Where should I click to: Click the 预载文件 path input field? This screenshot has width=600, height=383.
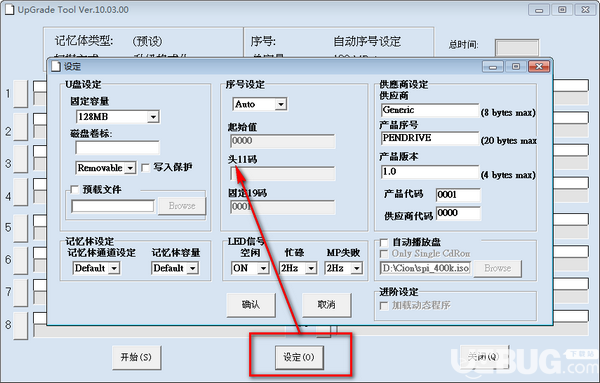pos(113,206)
